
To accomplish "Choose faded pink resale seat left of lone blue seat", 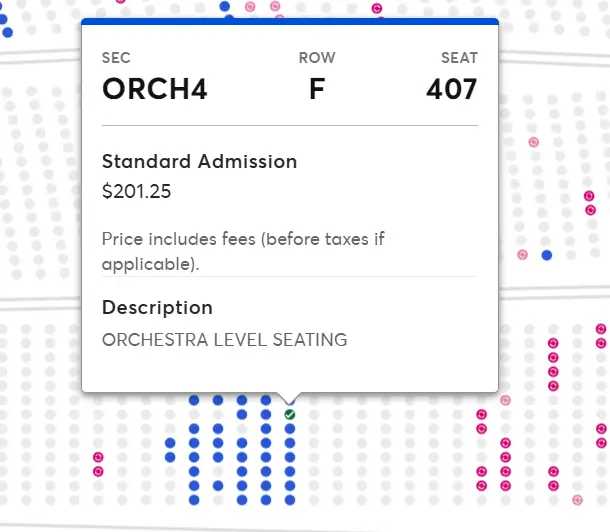I will click(522, 255).
